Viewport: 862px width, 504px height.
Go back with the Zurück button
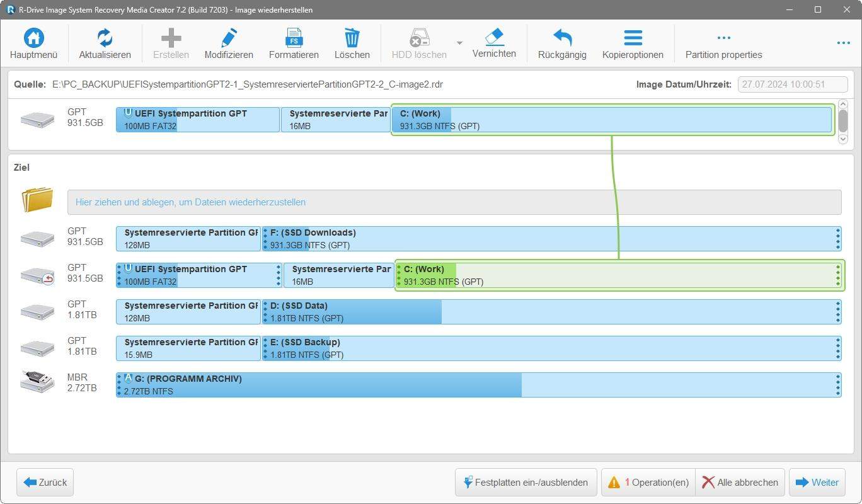tap(45, 483)
